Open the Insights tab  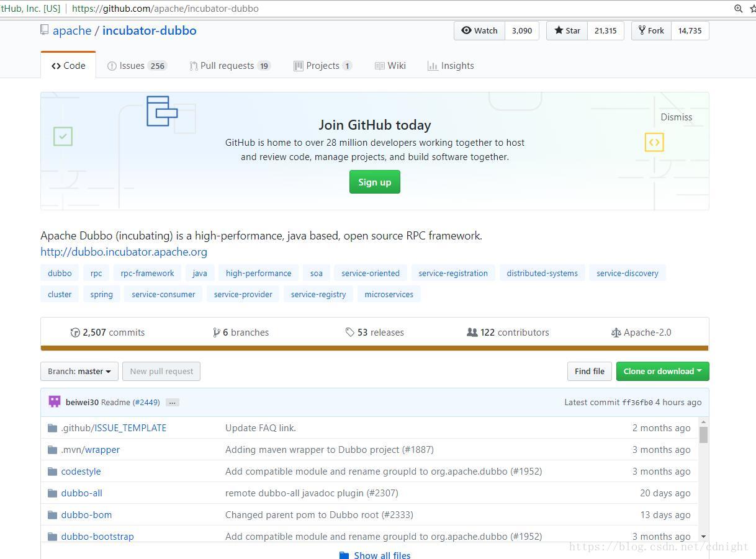(x=451, y=66)
